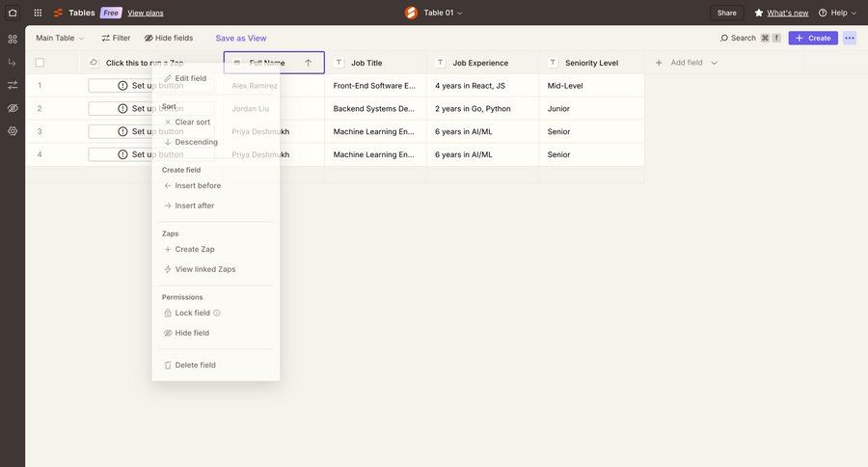Click the Free plan badge
Screen dimensions: 868x467
(111, 13)
